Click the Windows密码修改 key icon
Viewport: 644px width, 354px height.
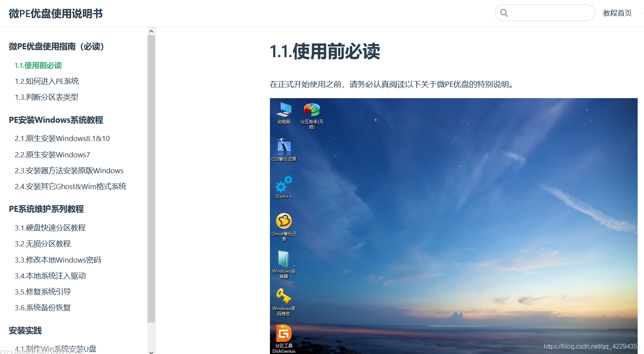point(283,296)
